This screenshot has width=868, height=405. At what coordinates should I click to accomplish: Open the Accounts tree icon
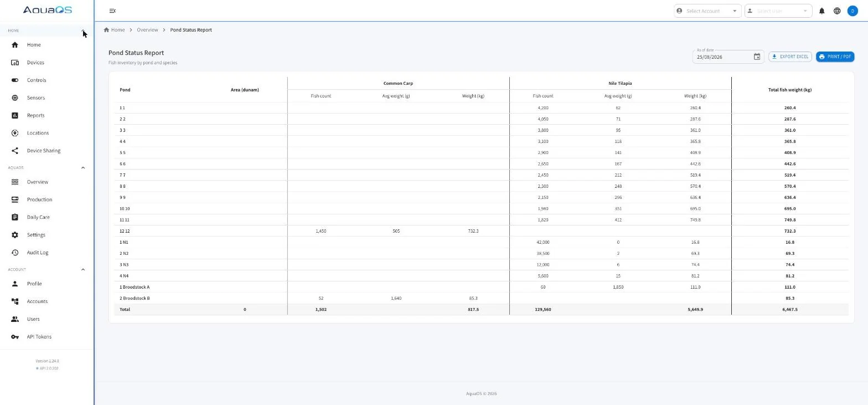15,301
